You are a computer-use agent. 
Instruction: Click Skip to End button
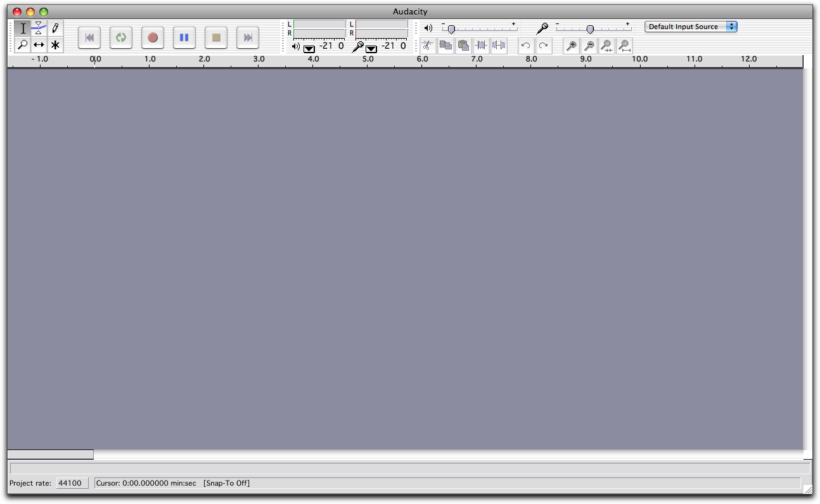pos(248,38)
